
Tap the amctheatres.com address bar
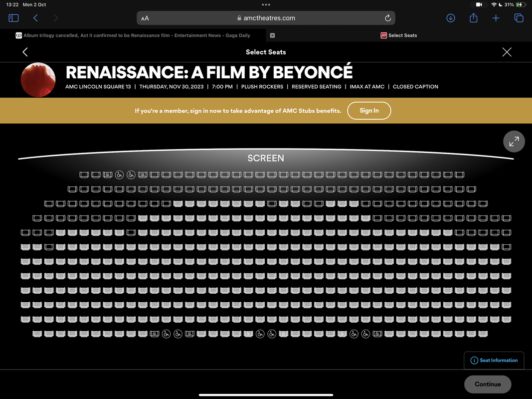(x=266, y=18)
